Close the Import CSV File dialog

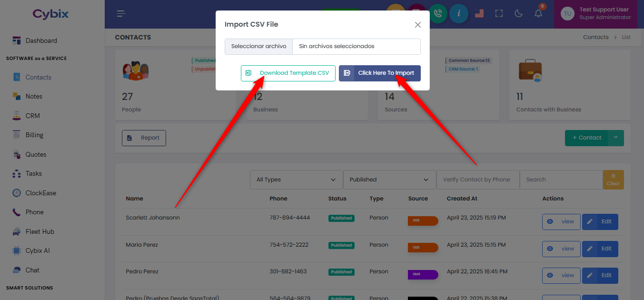[418, 25]
